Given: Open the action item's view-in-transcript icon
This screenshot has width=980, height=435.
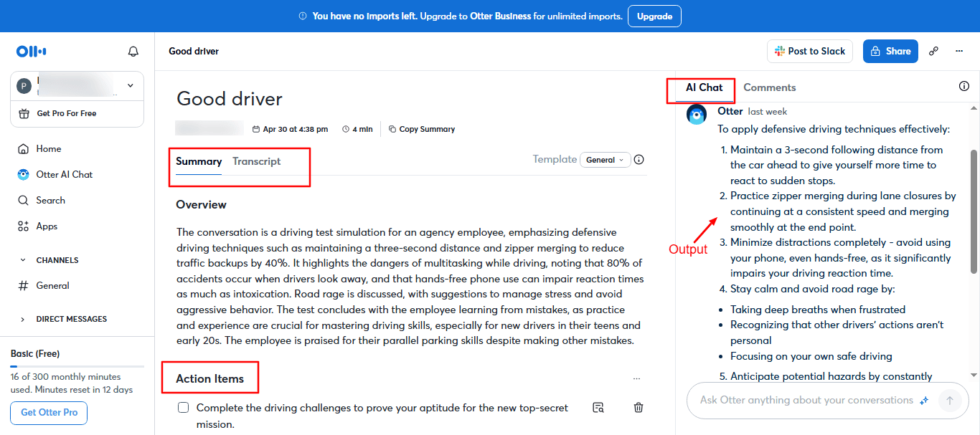Looking at the screenshot, I should click(598, 408).
